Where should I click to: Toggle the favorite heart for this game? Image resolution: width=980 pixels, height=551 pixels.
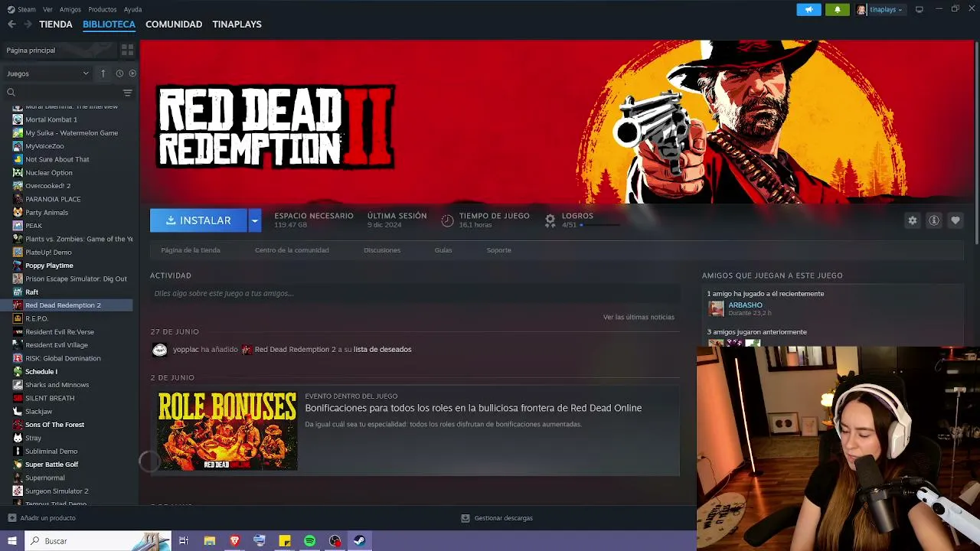pos(955,220)
